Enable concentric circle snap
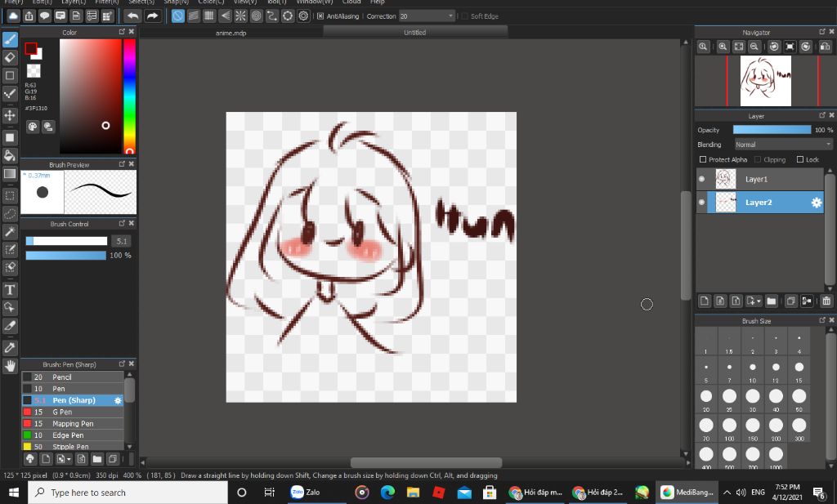This screenshot has width=837, height=504. [x=256, y=16]
